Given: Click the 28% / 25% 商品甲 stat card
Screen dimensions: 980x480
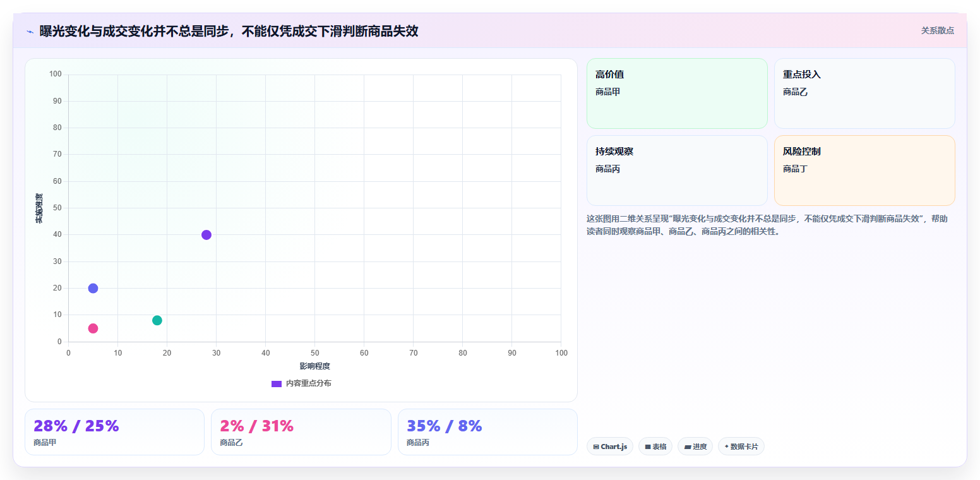Looking at the screenshot, I should click(114, 432).
